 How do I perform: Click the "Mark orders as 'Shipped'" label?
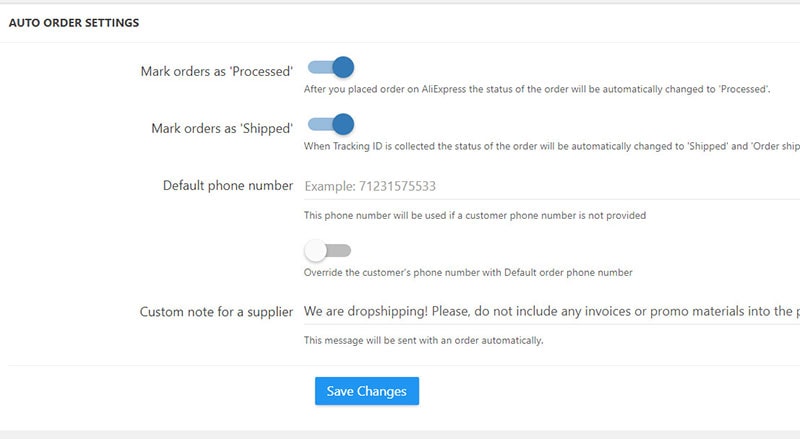point(222,128)
